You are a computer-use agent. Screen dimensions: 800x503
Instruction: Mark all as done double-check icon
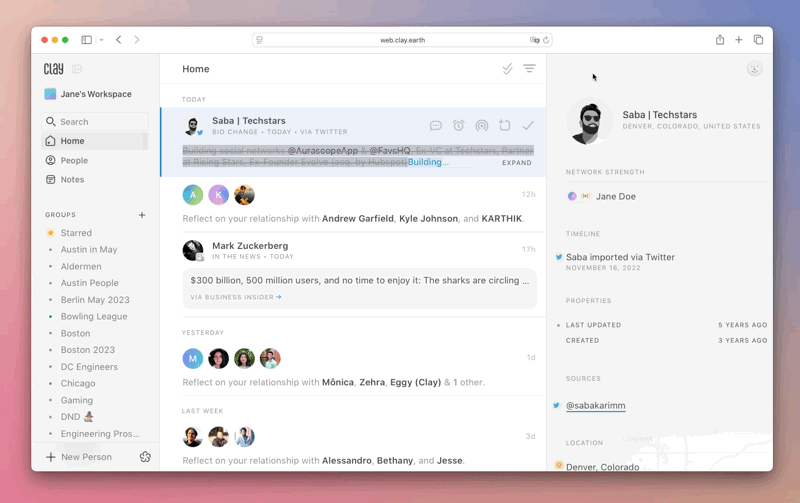click(x=507, y=68)
